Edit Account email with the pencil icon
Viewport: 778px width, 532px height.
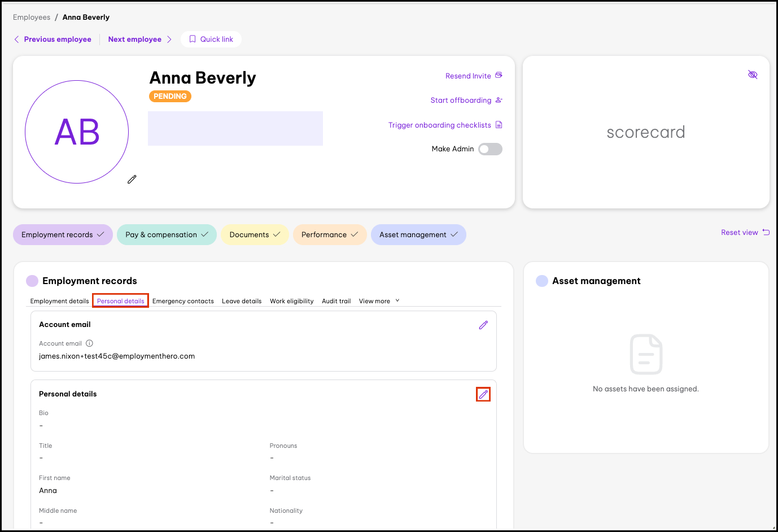[483, 325]
